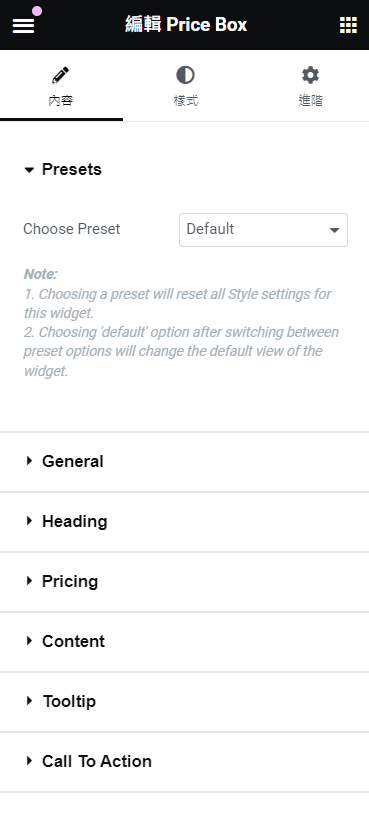The width and height of the screenshot is (369, 815).
Task: Expand the Pricing section
Action: point(184,581)
